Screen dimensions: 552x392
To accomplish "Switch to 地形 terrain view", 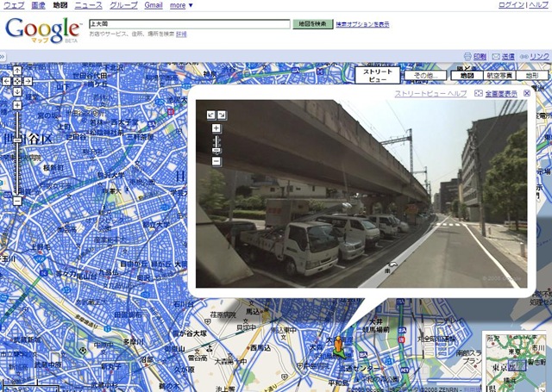I will pyautogui.click(x=531, y=75).
